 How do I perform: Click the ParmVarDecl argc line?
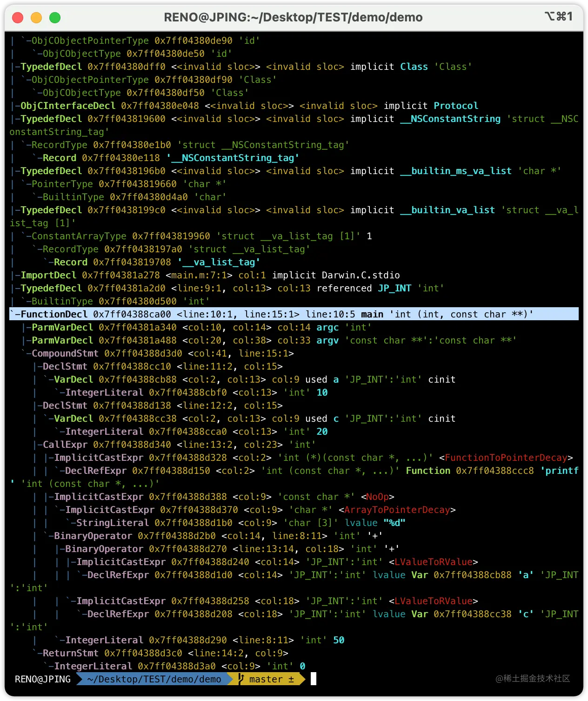tap(197, 327)
